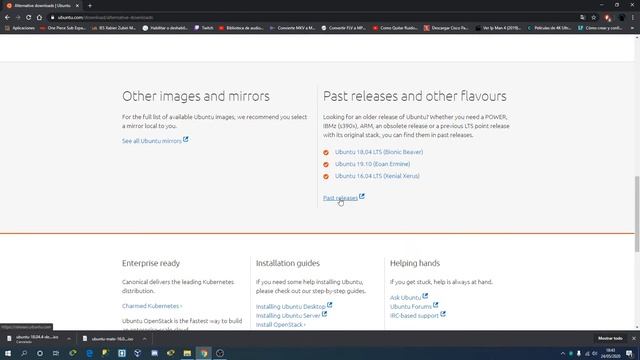Open the Chrome three-dot menu
640x360 pixels.
[633, 18]
